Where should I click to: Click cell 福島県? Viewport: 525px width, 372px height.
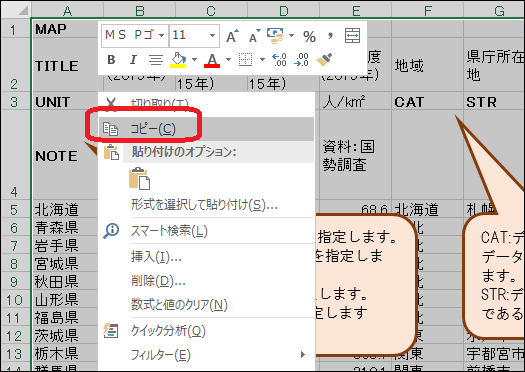point(66,318)
